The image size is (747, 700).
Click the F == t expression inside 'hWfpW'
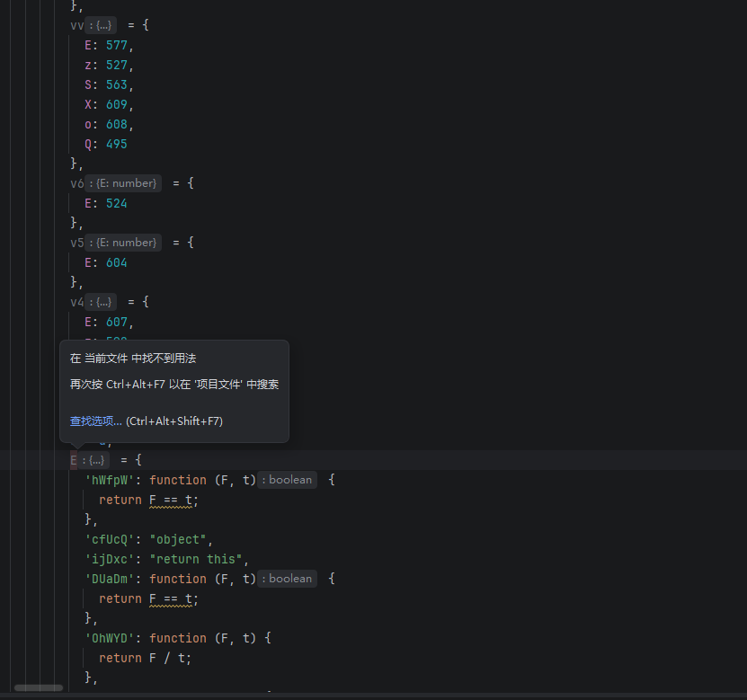pyautogui.click(x=171, y=500)
